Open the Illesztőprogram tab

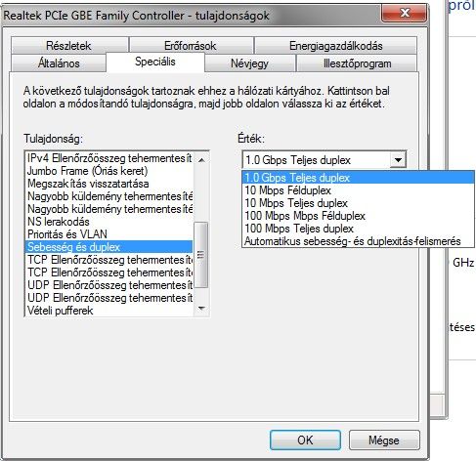(357, 63)
